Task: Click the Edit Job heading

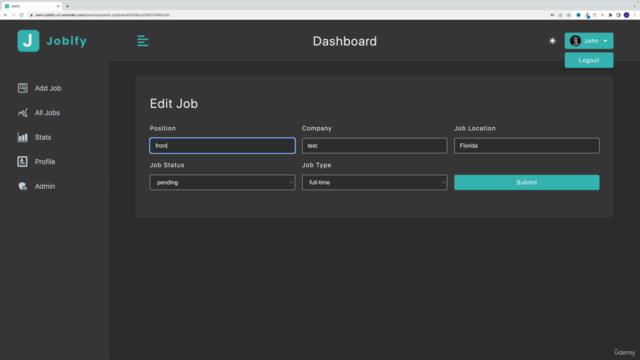Action: coord(173,104)
